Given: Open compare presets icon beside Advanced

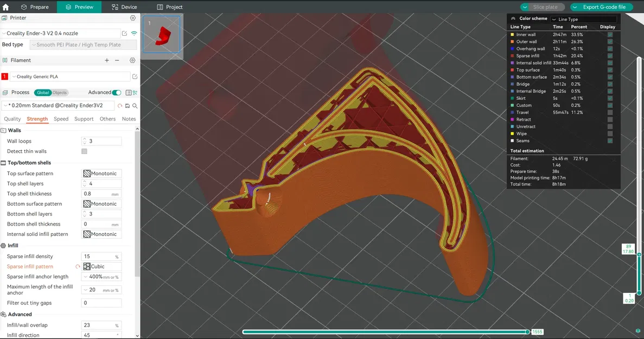Looking at the screenshot, I should click(x=135, y=93).
